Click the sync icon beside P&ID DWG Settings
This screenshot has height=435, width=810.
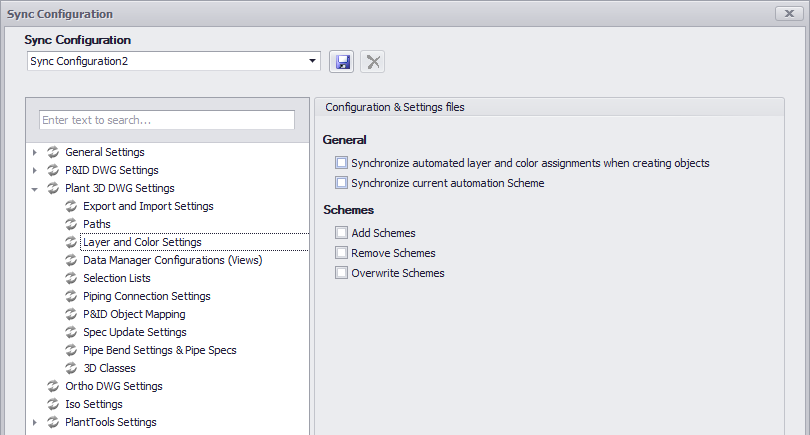point(53,170)
